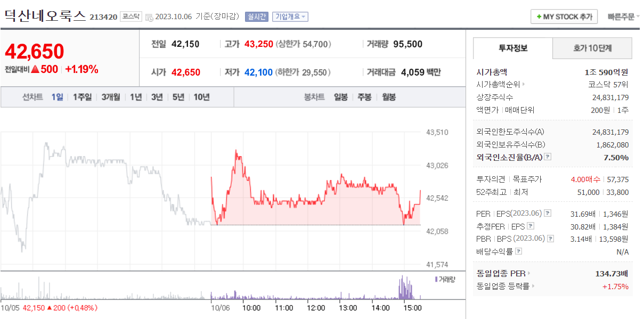Click 거래대금 value 4,059 백만
The height and width of the screenshot is (319, 644).
pyautogui.click(x=421, y=72)
